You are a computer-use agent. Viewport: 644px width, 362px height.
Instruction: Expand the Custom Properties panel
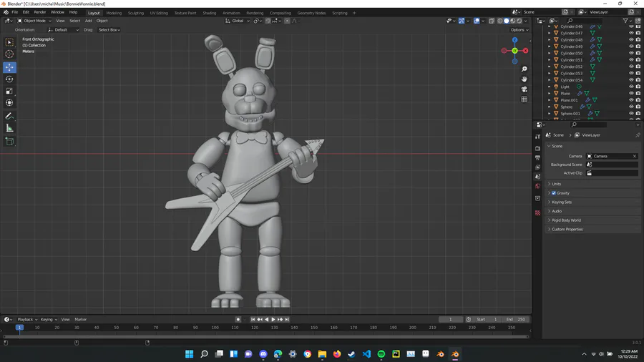coord(593,229)
